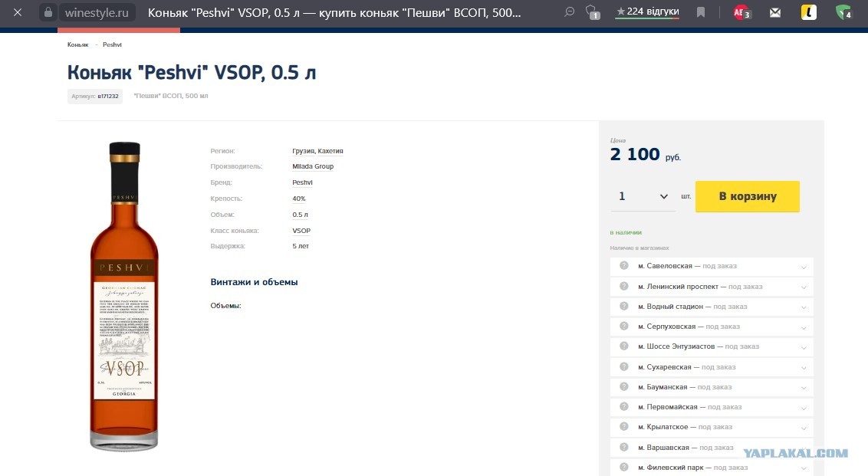This screenshot has width=868, height=476.
Task: Click the 5 лет aging value
Action: coord(301,246)
